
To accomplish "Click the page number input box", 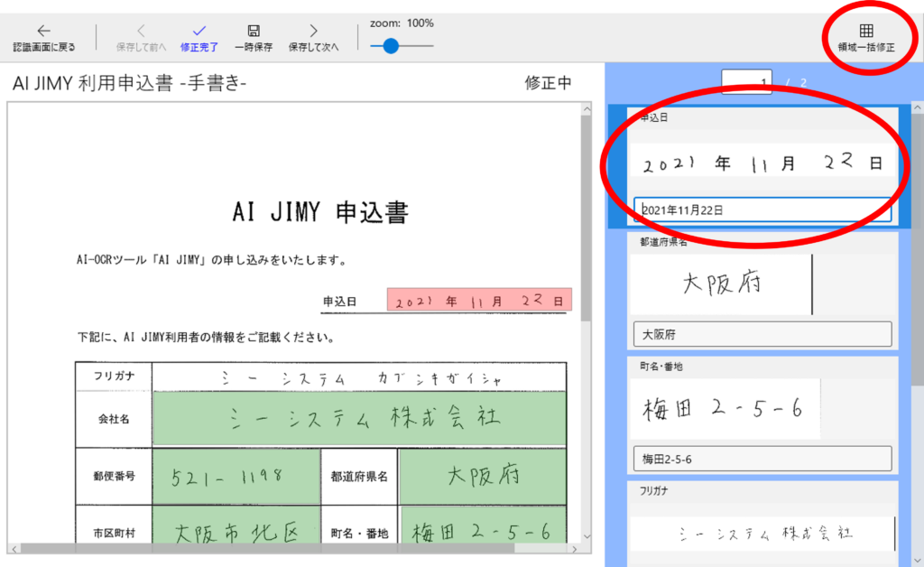I will pos(746,82).
